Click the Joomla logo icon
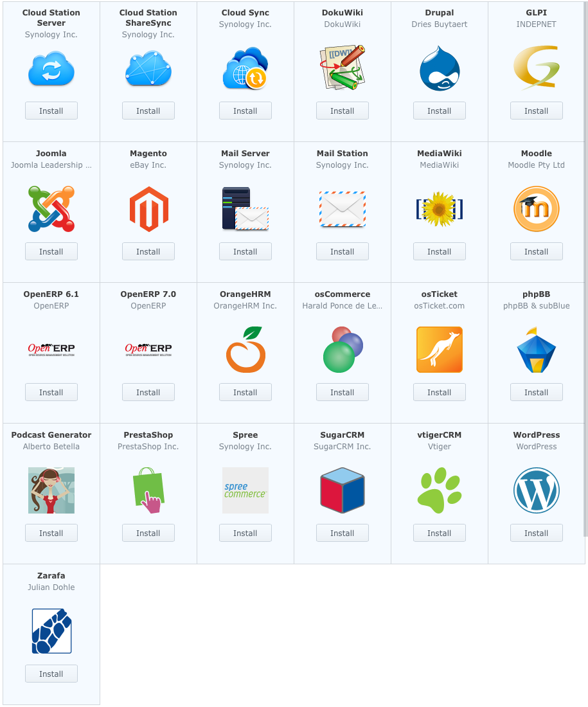The image size is (588, 707). point(51,209)
